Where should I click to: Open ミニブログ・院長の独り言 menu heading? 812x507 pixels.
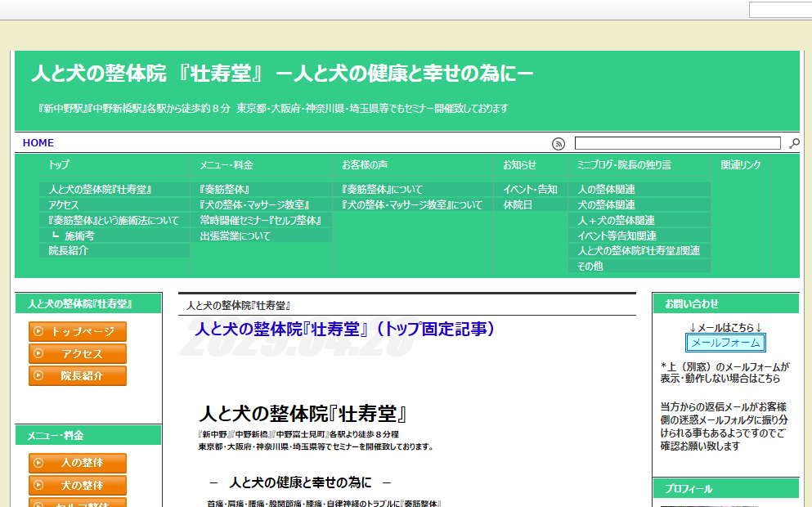624,165
